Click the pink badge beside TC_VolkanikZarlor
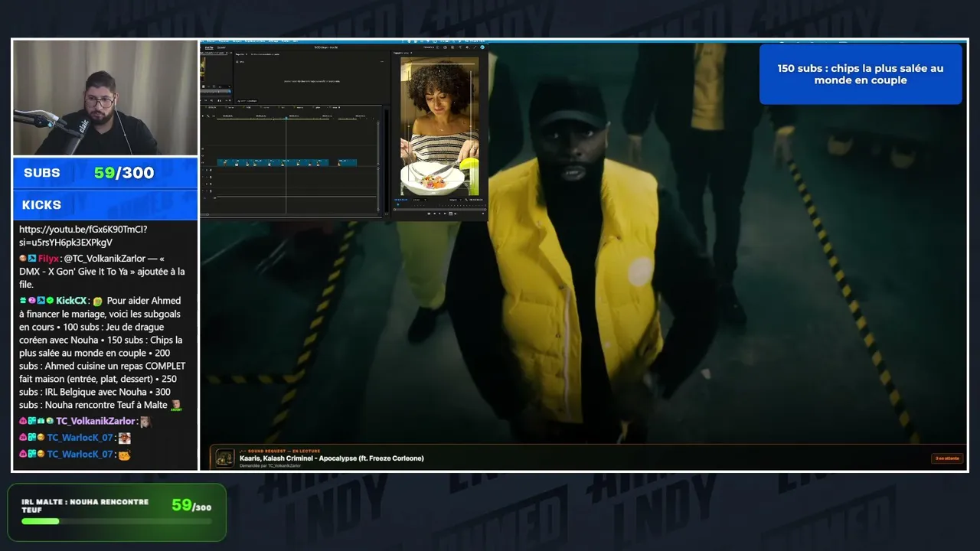 click(x=23, y=421)
